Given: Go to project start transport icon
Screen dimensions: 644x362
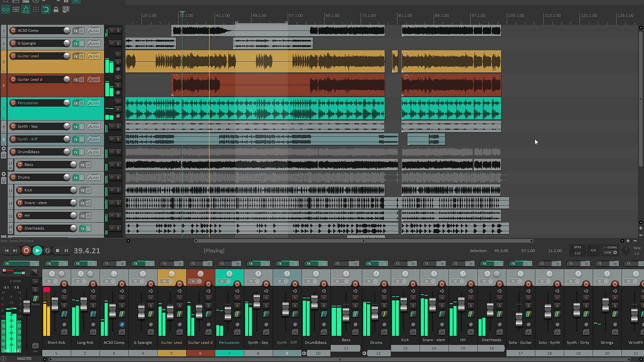Looking at the screenshot, I should [6, 250].
